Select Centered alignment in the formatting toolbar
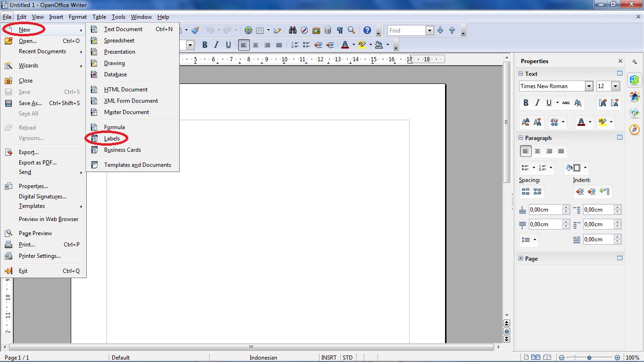Image resolution: width=644 pixels, height=362 pixels. 256,45
